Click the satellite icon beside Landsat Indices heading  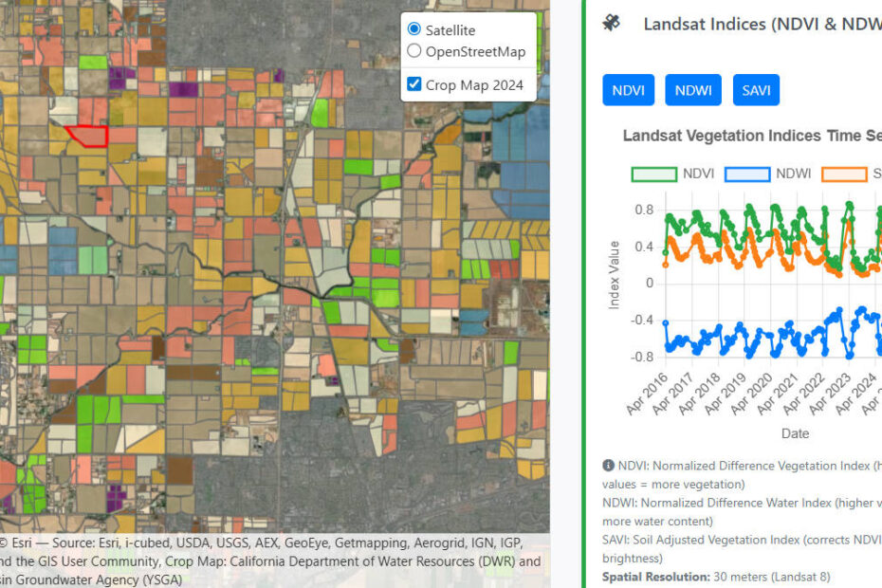pyautogui.click(x=612, y=23)
